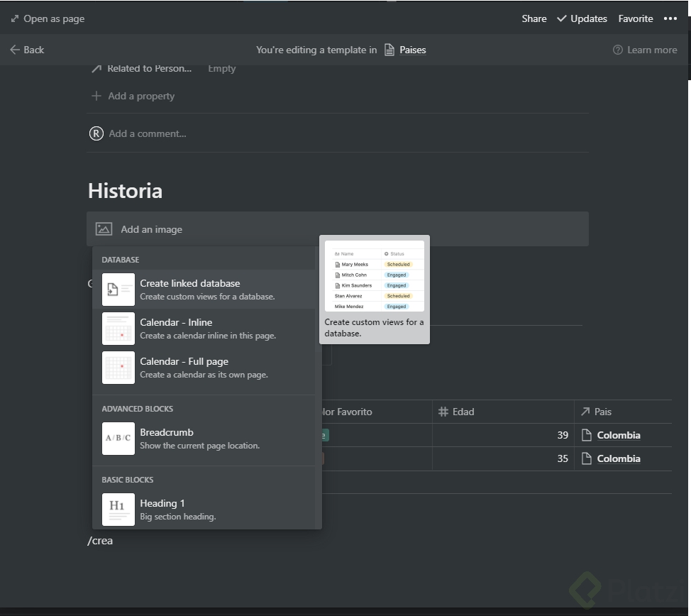Open Colombia relation in the row with 39
Screen dimensions: 691x616
pos(619,435)
